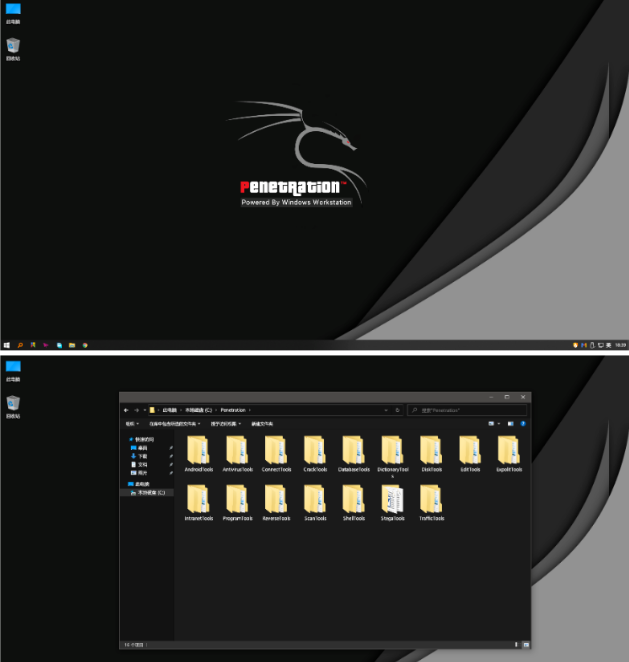Refresh the Penetration folder view
This screenshot has width=629, height=662.
click(397, 410)
